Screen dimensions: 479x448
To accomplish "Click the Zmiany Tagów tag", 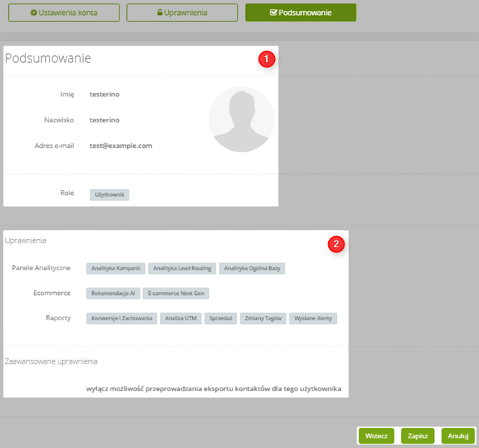I will point(263,318).
